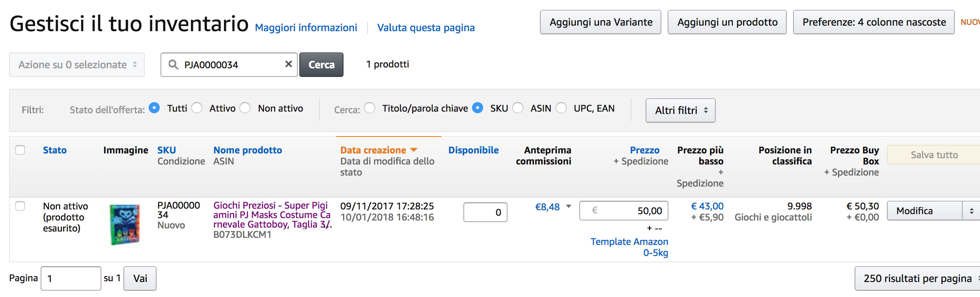Search by ASIN radio option
This screenshot has width=980, height=297.
518,108
